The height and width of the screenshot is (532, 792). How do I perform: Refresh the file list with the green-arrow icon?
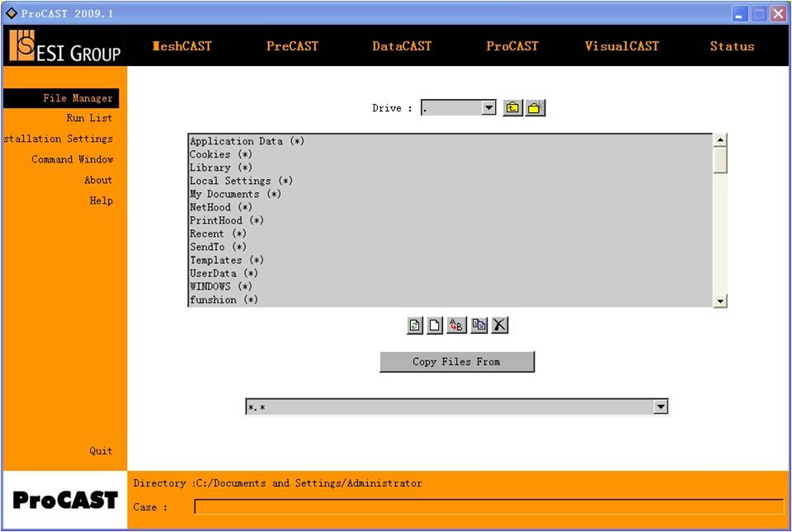click(x=415, y=326)
